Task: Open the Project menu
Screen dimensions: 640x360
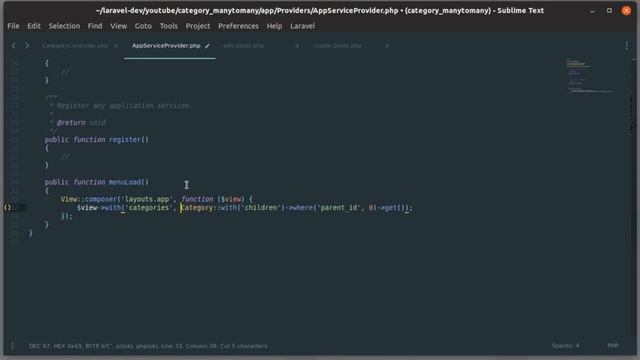Action: point(198,26)
